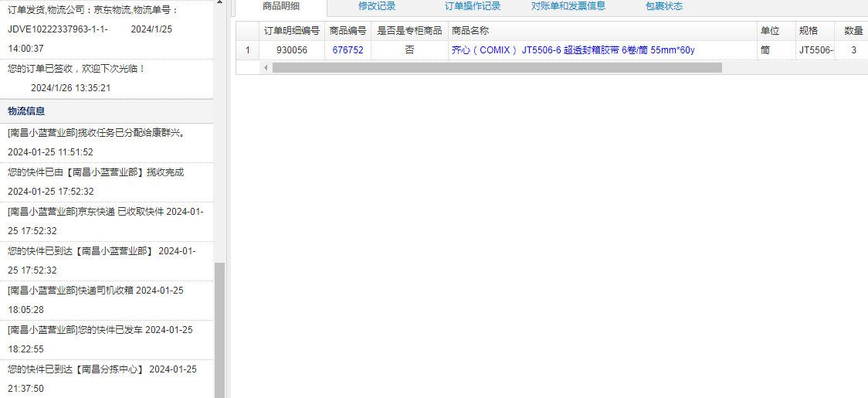Click the 商品名称 column header
868x398 pixels.
pyautogui.click(x=603, y=31)
